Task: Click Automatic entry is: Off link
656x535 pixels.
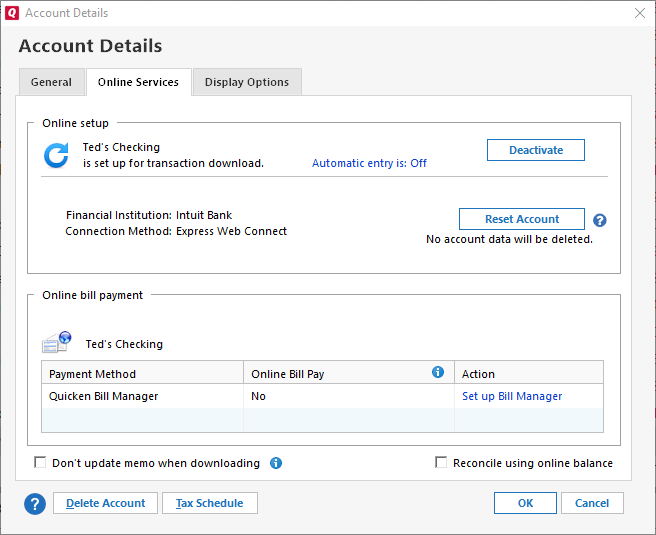Action: pos(369,163)
